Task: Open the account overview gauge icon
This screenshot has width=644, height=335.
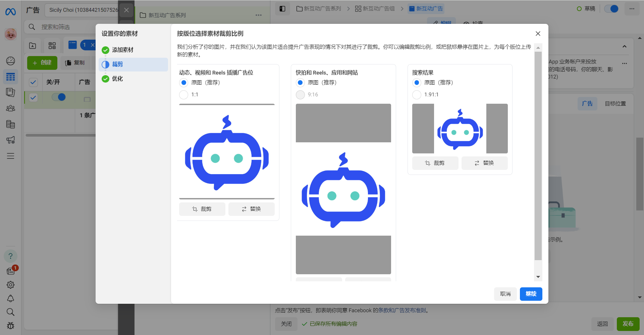Action: pyautogui.click(x=10, y=61)
